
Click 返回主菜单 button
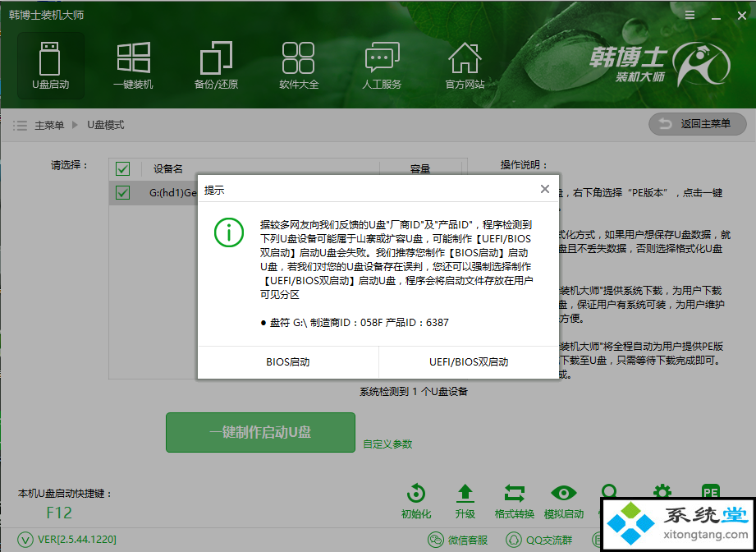[698, 124]
